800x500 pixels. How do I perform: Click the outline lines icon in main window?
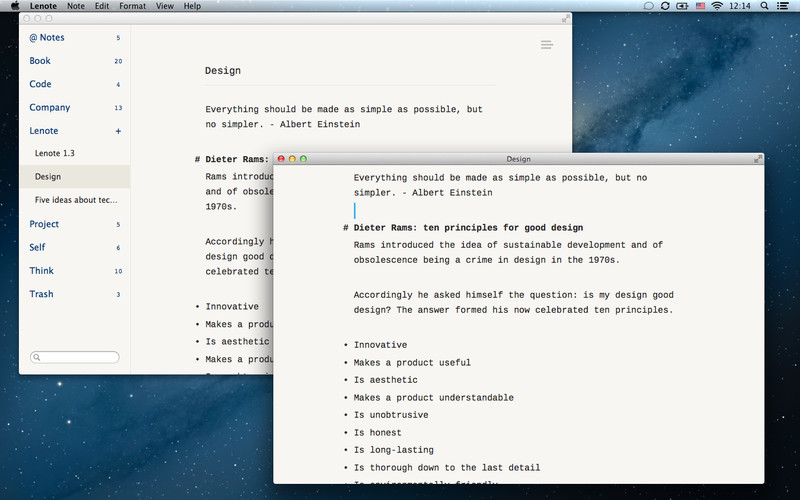click(x=547, y=45)
